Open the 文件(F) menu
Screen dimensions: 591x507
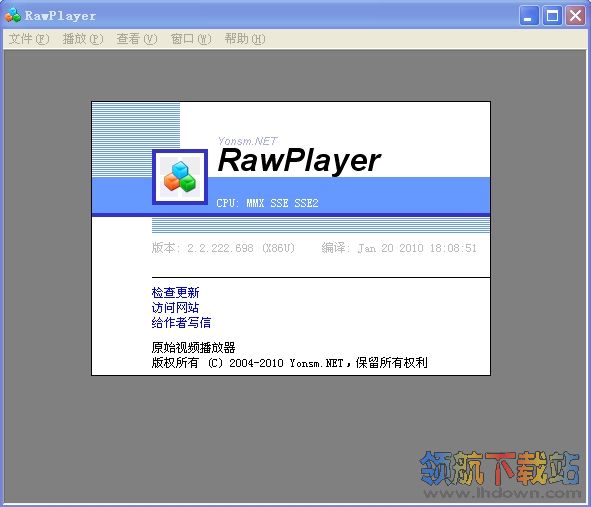29,39
